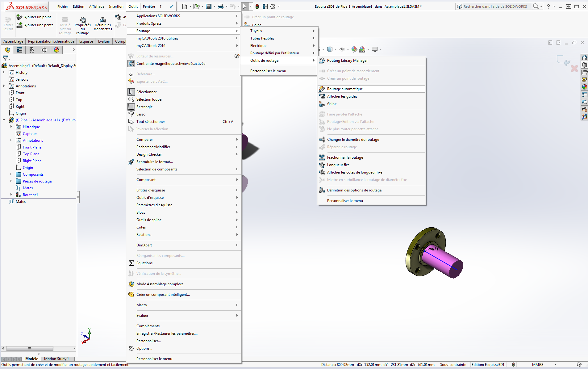
Task: Expand Routage défini par l'utilisateur
Action: coord(279,53)
